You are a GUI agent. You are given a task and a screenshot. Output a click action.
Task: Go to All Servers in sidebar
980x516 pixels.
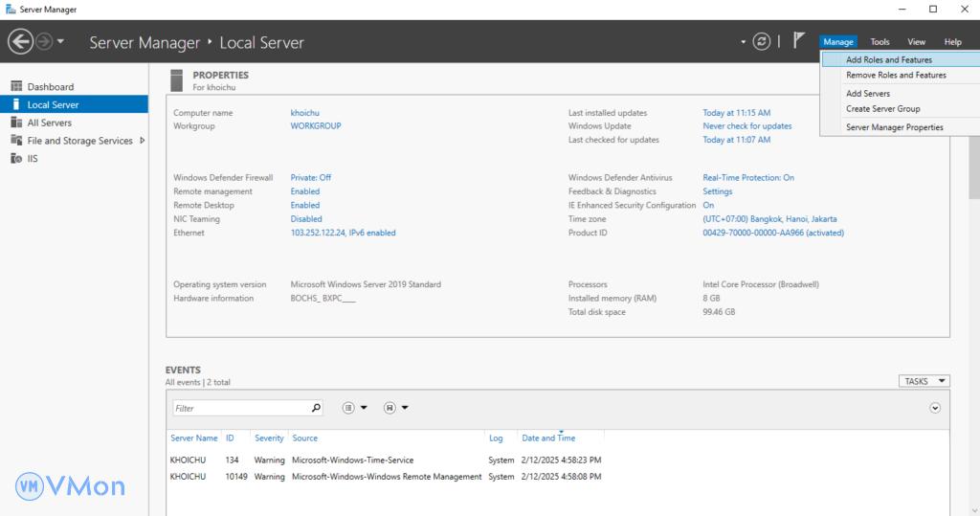coord(49,123)
